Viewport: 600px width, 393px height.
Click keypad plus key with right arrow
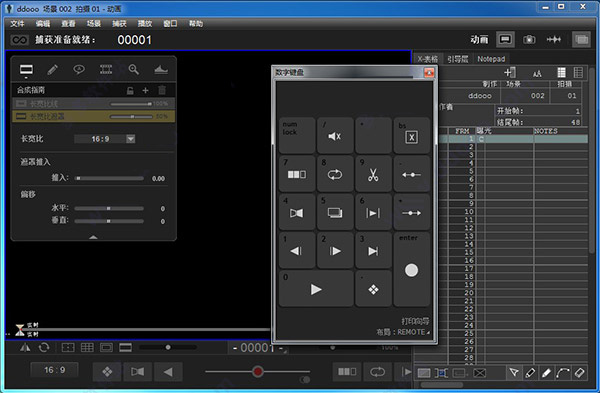tap(411, 212)
